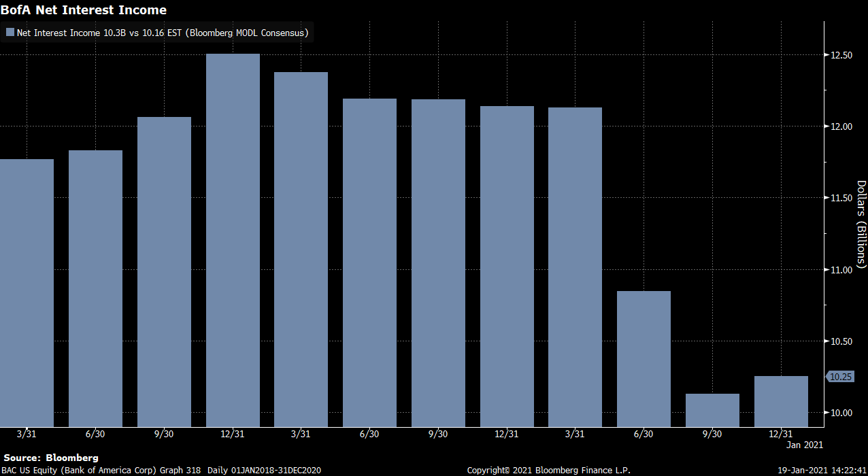Click the 'Dollars (Billions)' axis title
Screen dimensions: 868x476
click(861, 224)
